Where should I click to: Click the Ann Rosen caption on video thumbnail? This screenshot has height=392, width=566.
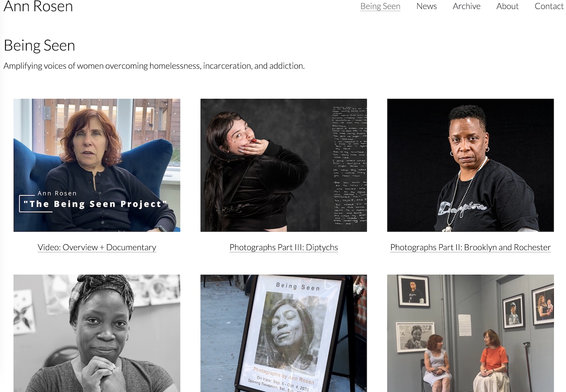click(57, 193)
